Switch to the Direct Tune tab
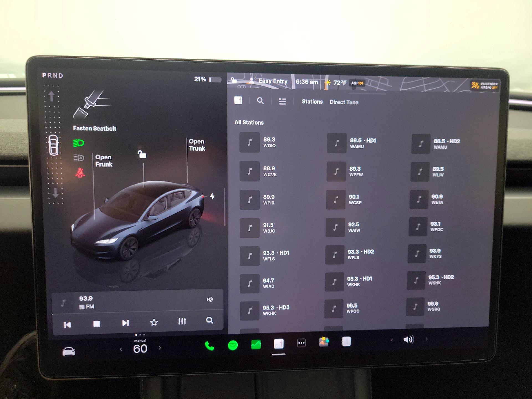Image resolution: width=532 pixels, height=399 pixels. point(344,102)
